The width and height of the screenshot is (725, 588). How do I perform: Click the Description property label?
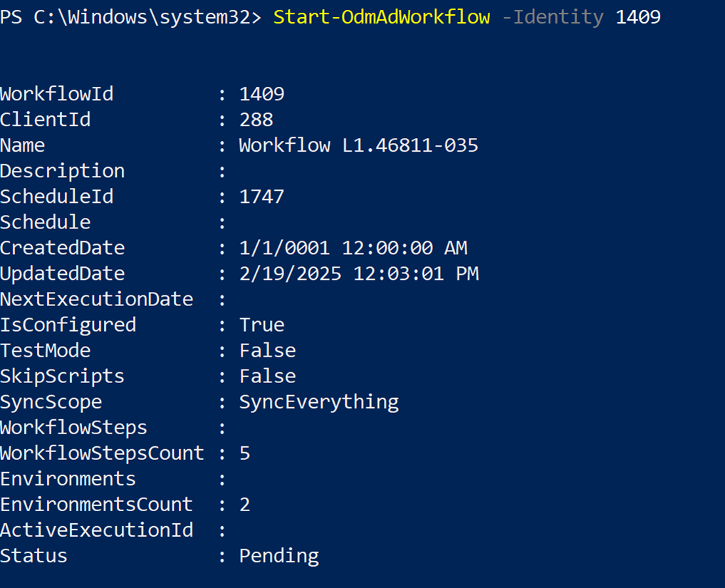pyautogui.click(x=62, y=172)
